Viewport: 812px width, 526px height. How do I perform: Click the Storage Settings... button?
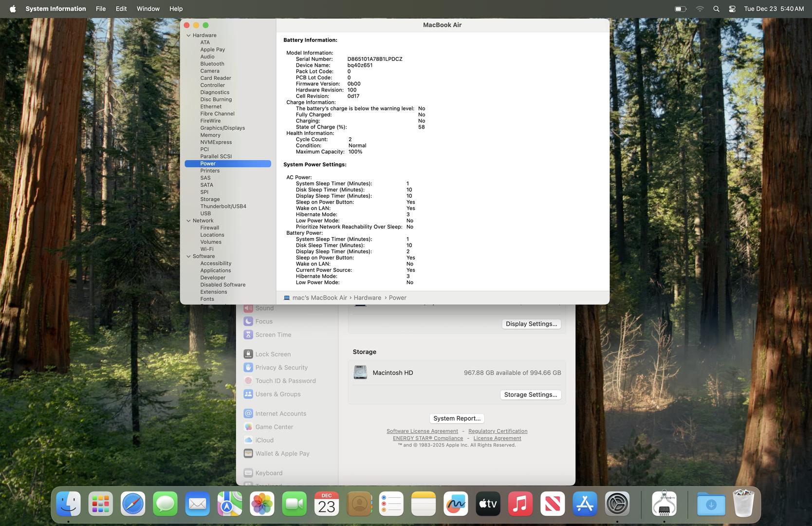coord(530,395)
